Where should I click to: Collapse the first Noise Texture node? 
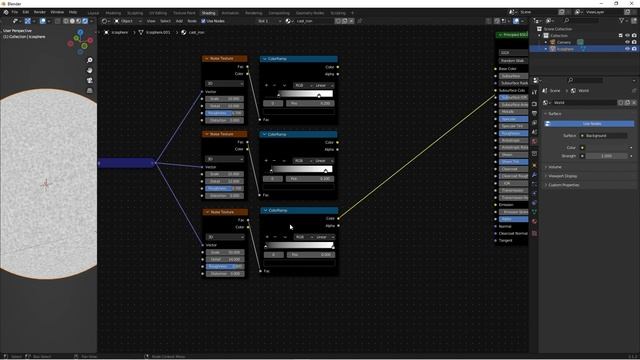207,58
